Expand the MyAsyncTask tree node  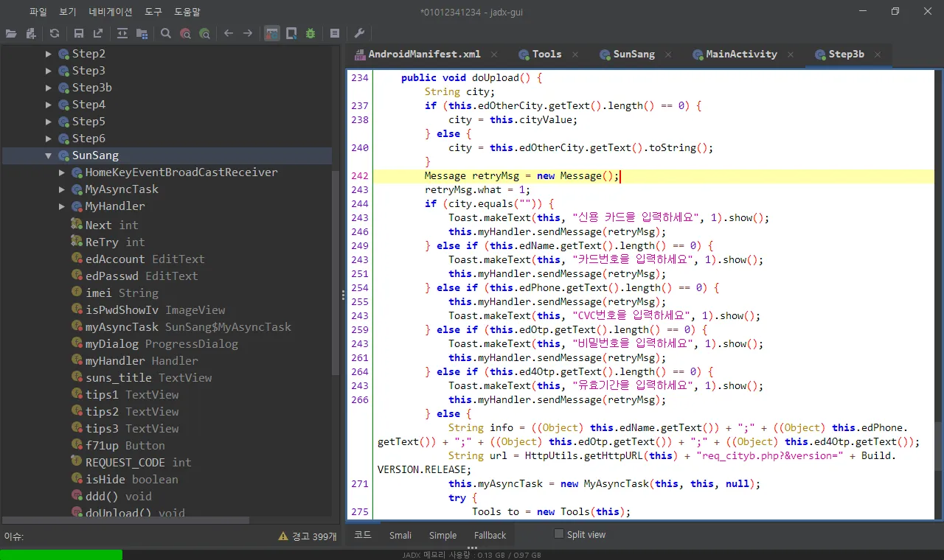click(62, 189)
